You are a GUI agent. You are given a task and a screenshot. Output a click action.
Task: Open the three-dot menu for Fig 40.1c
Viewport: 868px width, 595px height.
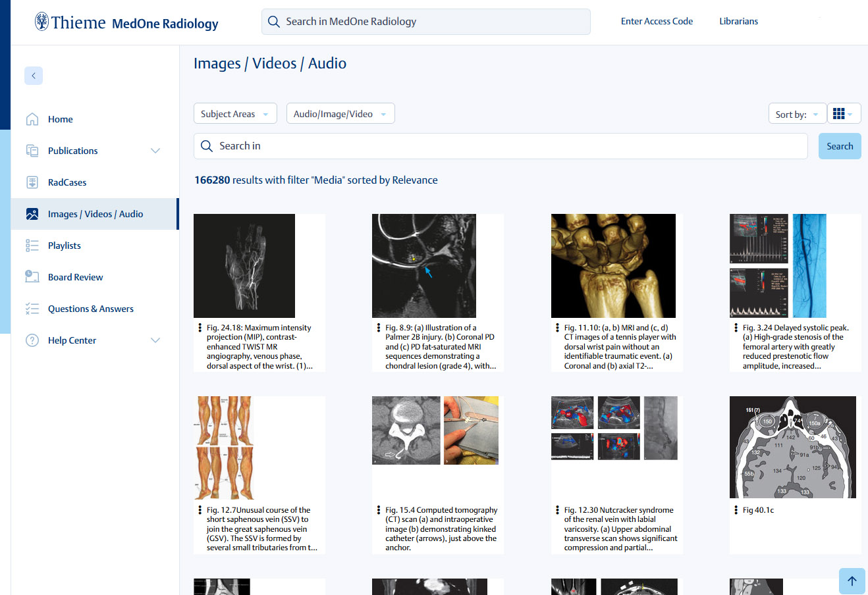tap(736, 510)
